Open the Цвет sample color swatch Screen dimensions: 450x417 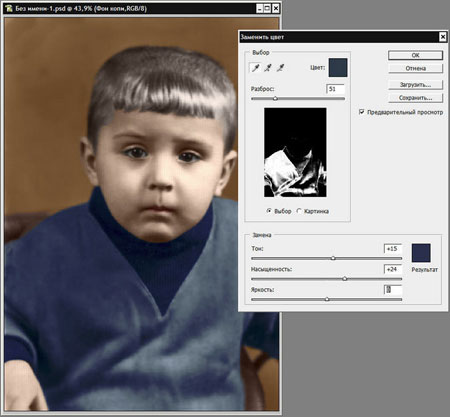pyautogui.click(x=338, y=67)
